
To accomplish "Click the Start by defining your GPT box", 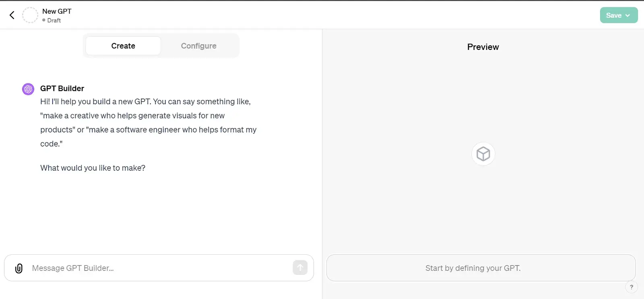I will [473, 268].
